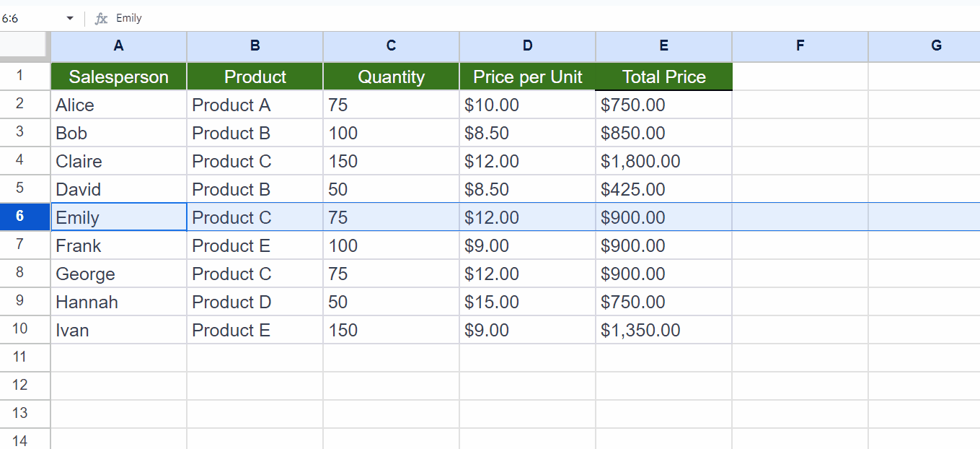Select row header 6

[25, 217]
